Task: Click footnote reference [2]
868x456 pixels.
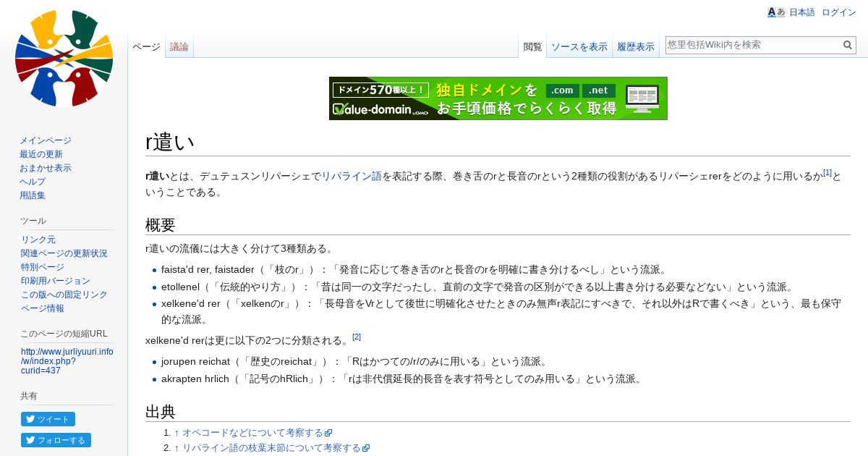Action: click(x=357, y=337)
